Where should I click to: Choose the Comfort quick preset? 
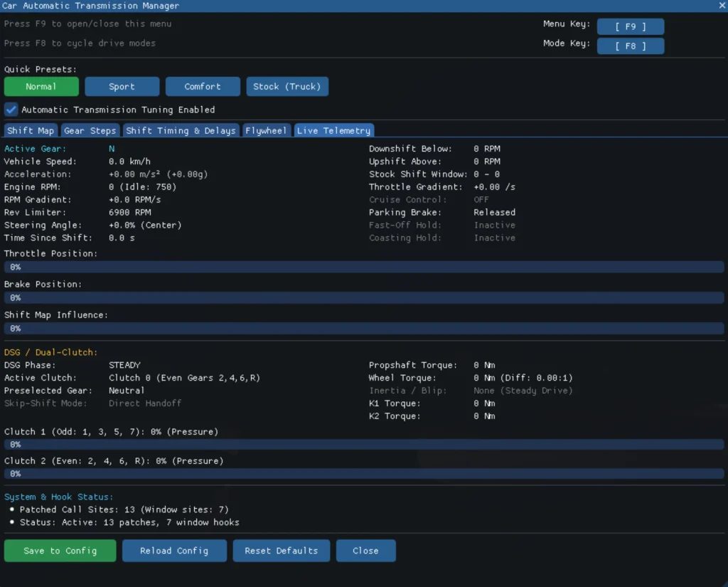pyautogui.click(x=203, y=86)
